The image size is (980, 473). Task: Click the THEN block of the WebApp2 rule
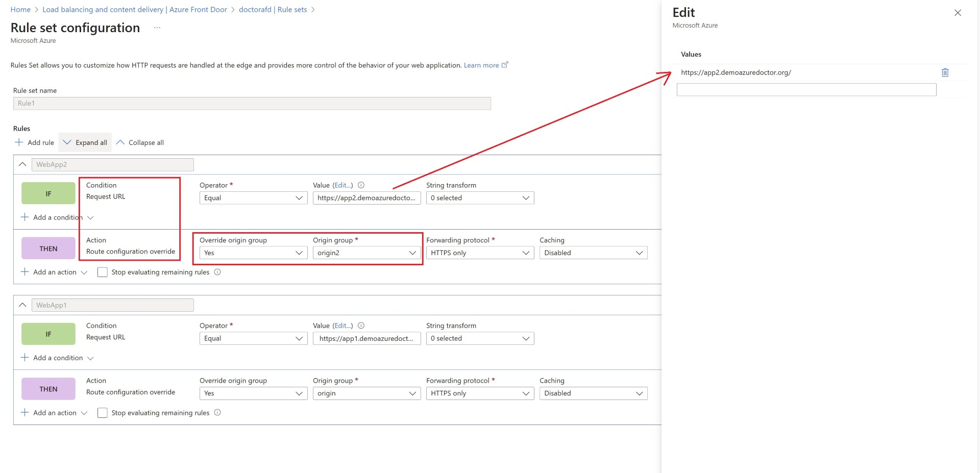48,248
